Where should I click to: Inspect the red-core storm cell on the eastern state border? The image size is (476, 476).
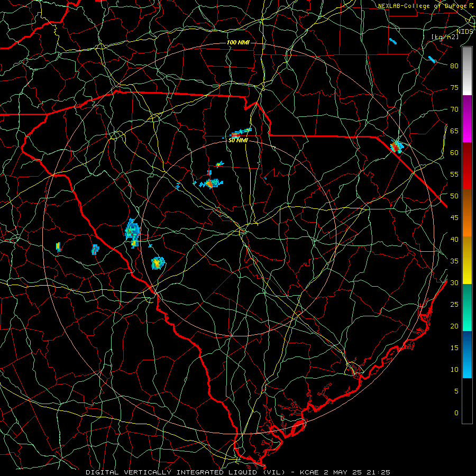click(397, 147)
